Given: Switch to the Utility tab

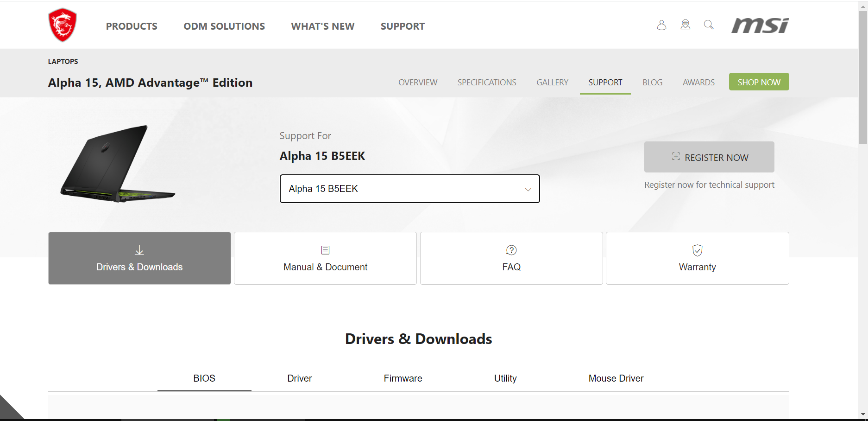Looking at the screenshot, I should (505, 378).
